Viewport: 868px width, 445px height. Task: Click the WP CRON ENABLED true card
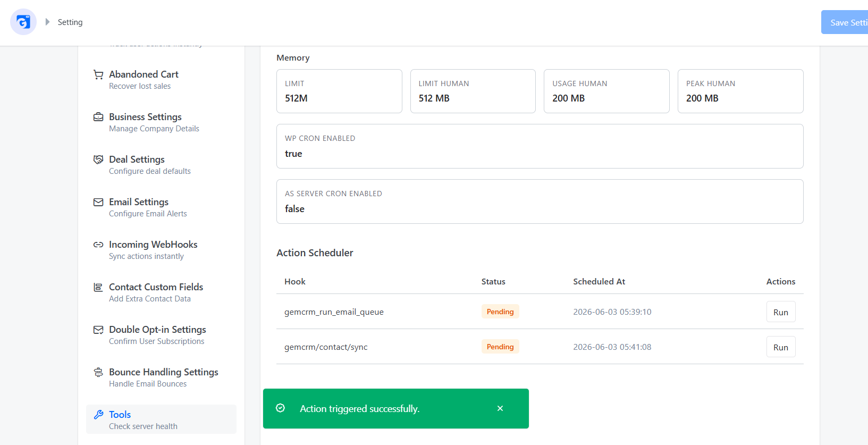click(540, 146)
